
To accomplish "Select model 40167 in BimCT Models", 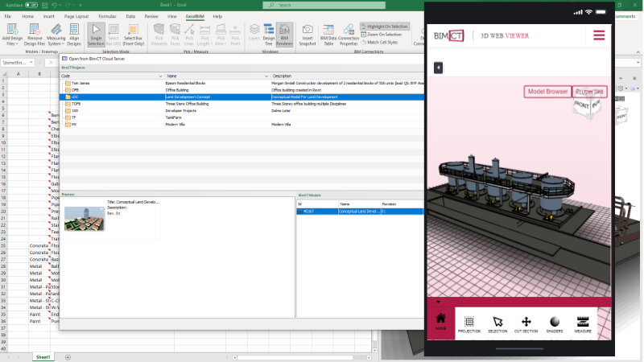I will [360, 212].
